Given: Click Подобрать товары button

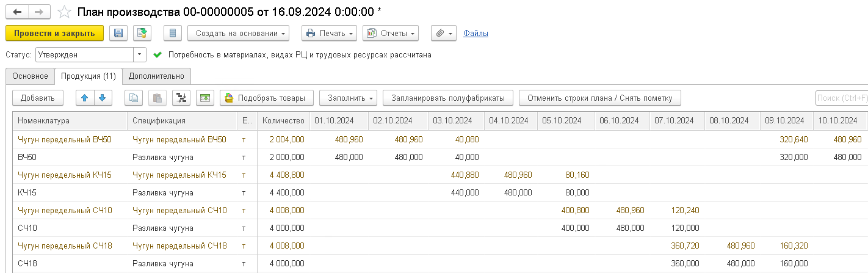Looking at the screenshot, I should [x=267, y=98].
